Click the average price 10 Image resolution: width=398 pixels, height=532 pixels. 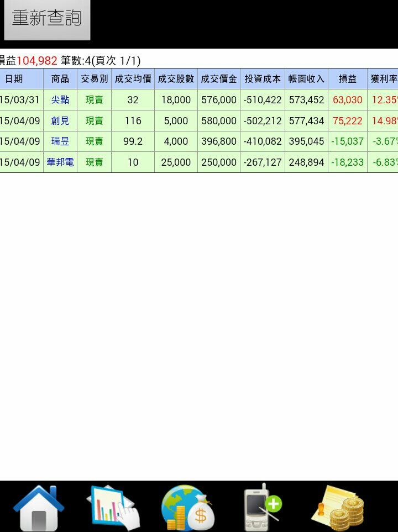(133, 162)
